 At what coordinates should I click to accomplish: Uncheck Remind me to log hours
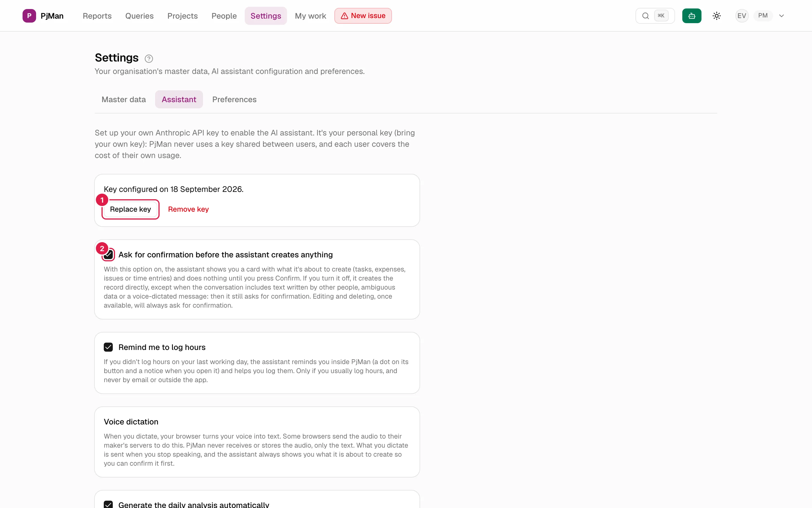click(108, 347)
